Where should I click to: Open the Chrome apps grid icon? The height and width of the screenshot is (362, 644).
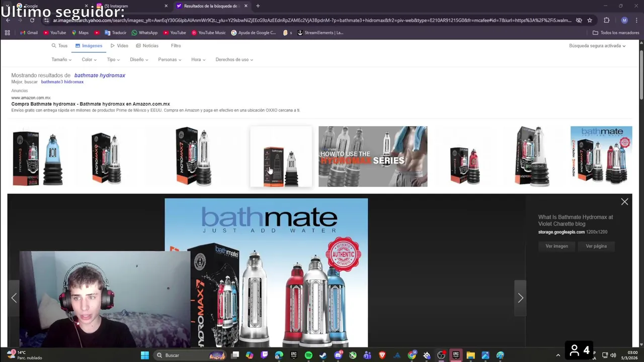click(x=7, y=33)
